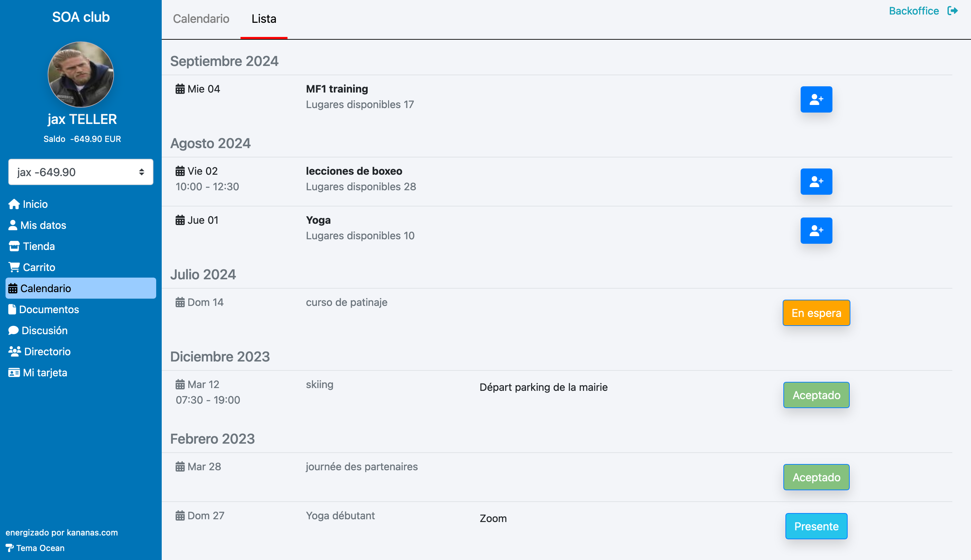Viewport: 971px width, 560px height.
Task: Open the Backoffice link
Action: 914,11
